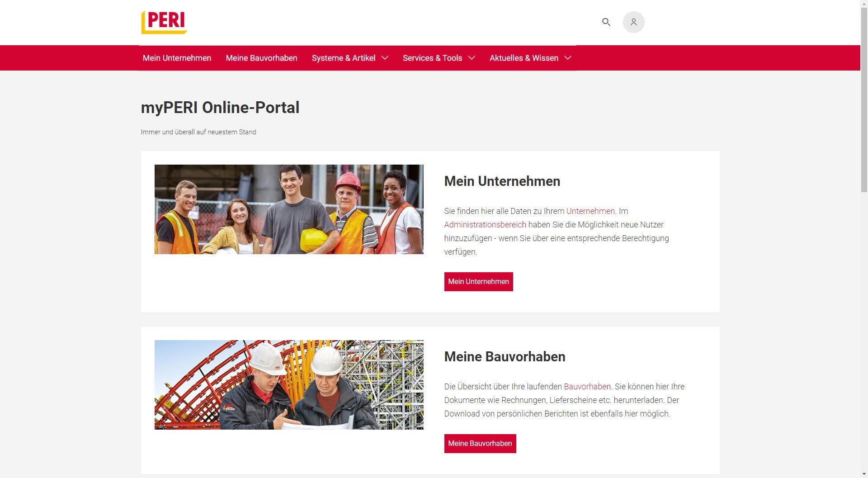The height and width of the screenshot is (478, 868).
Task: Click the page vertical scrollbar thumb
Action: [x=864, y=97]
